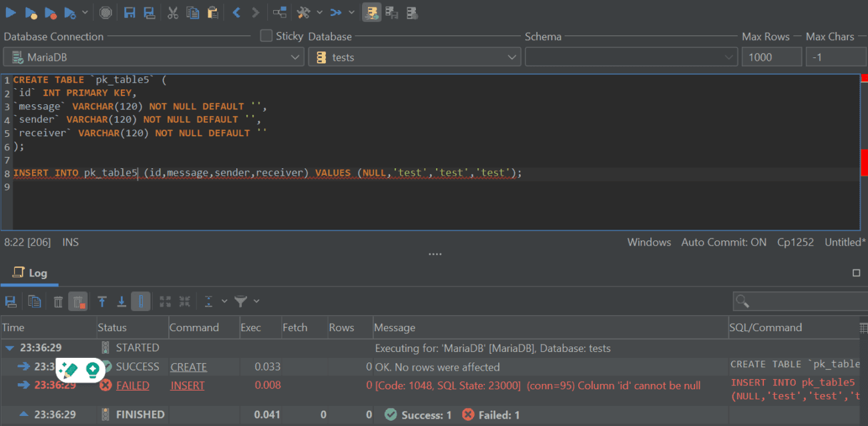Toggle auto-clear log on execution
868x426 pixels.
pyautogui.click(x=78, y=301)
